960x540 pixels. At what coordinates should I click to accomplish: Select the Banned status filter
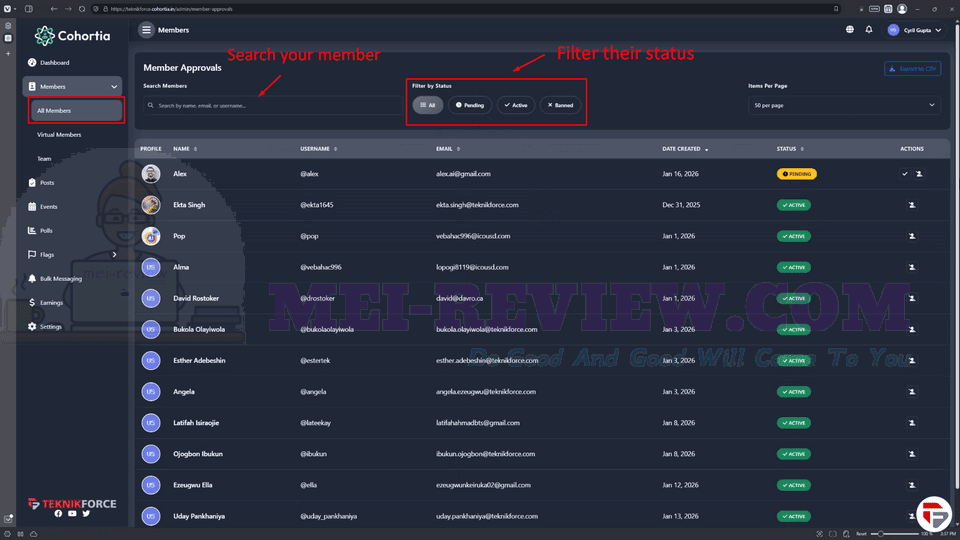pos(560,105)
